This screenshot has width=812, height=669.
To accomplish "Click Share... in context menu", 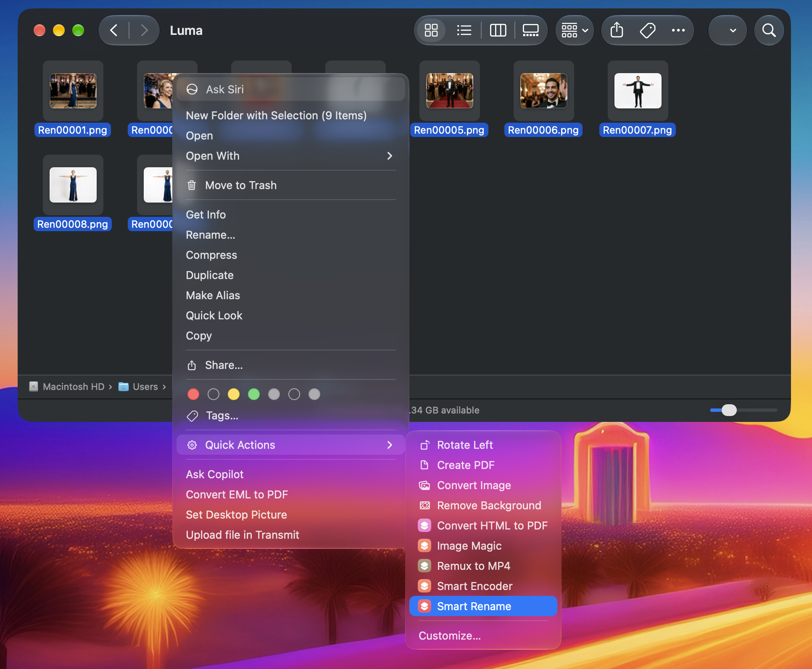I will pos(291,365).
